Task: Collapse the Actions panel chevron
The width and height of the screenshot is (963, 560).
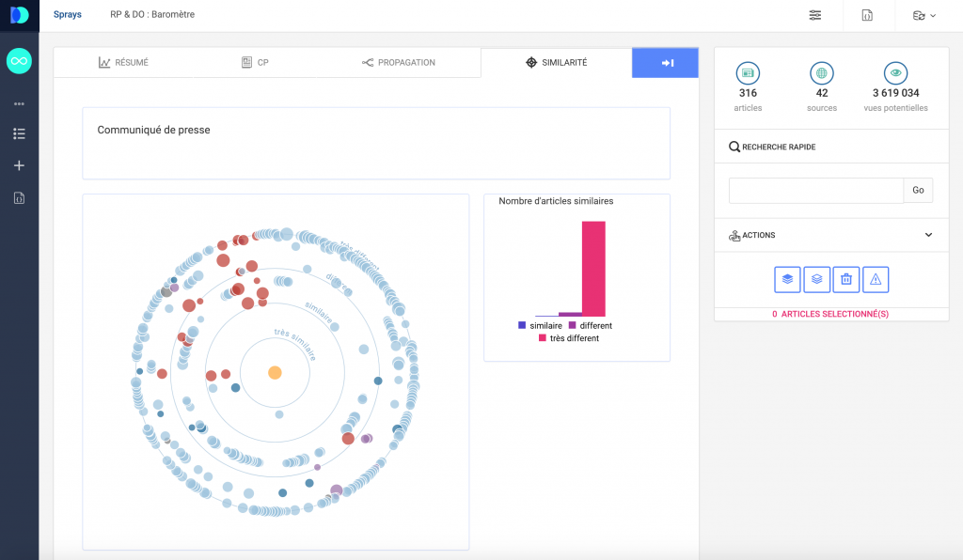Action: tap(928, 235)
